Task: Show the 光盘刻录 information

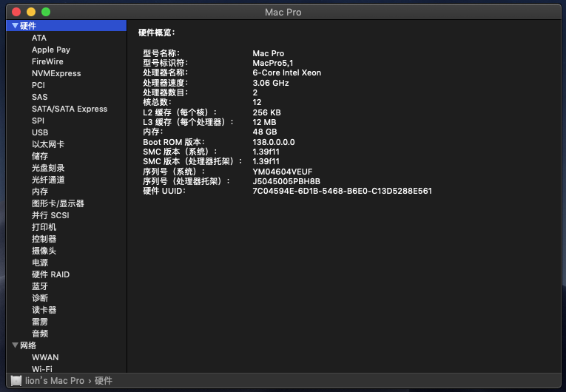Action: (x=48, y=168)
